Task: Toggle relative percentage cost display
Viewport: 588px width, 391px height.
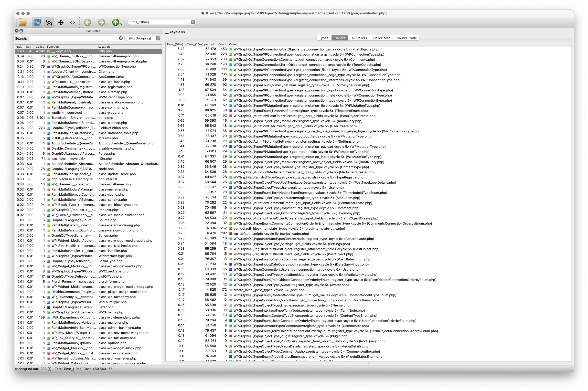Action: click(x=49, y=23)
